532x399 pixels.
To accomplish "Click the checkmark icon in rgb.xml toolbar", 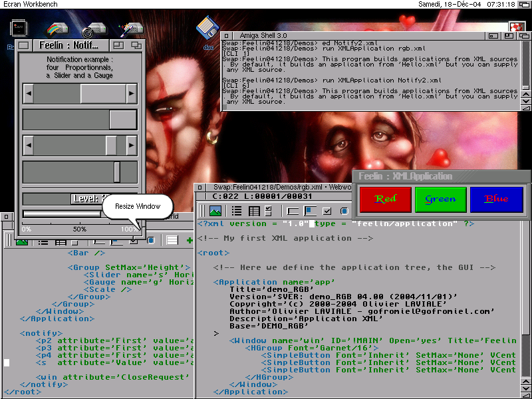I will [327, 211].
